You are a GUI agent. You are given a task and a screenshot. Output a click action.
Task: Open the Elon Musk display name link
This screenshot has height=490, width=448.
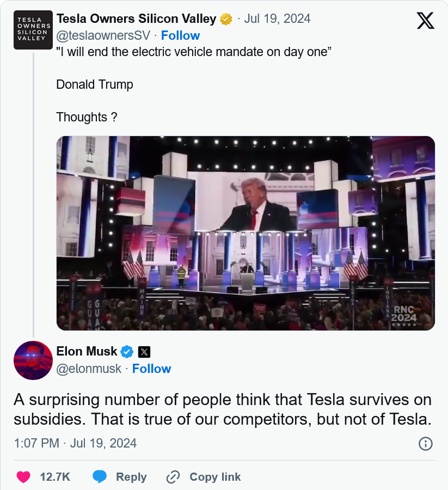click(87, 351)
